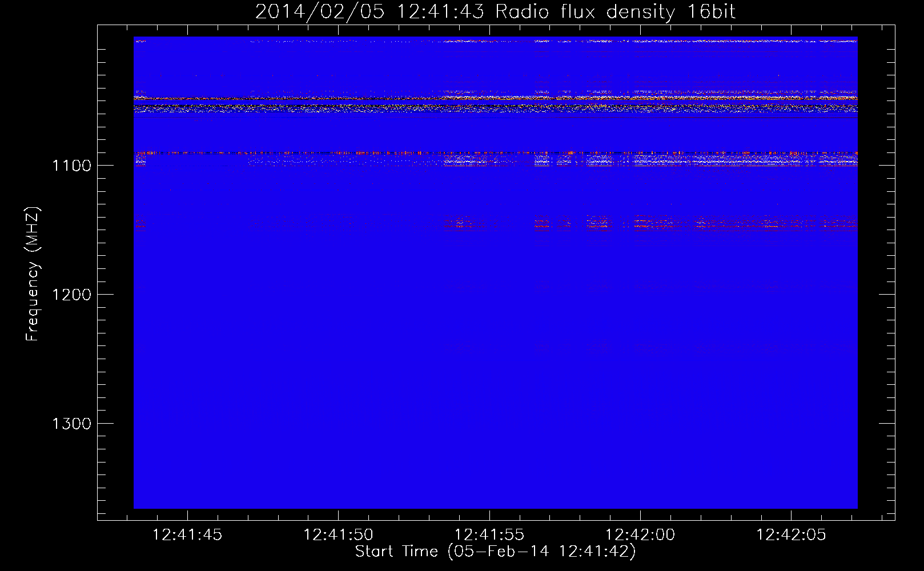The image size is (924, 571).
Task: Click the "Frequency (MHZ)" axis label
Action: coord(33,274)
